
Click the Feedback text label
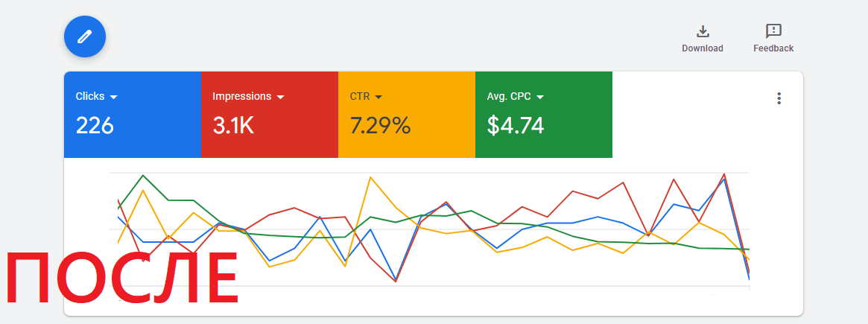pyautogui.click(x=773, y=48)
